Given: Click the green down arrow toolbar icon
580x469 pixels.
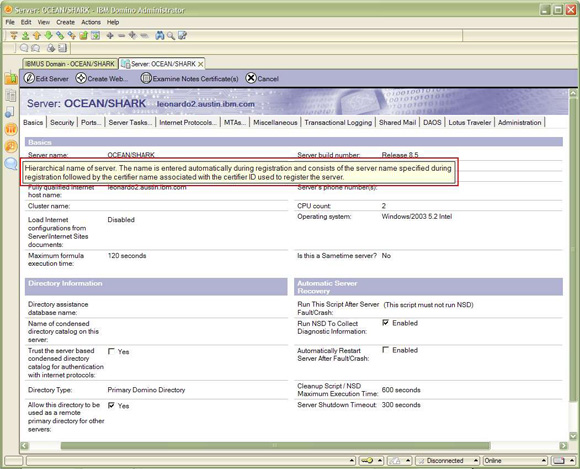Looking at the screenshot, I should click(48, 36).
